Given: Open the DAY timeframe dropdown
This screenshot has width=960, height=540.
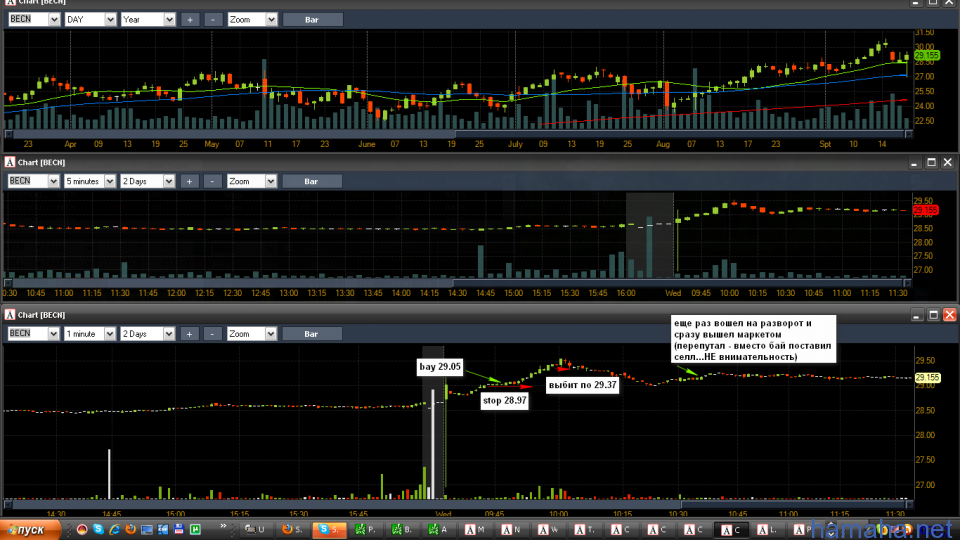Looking at the screenshot, I should [89, 19].
